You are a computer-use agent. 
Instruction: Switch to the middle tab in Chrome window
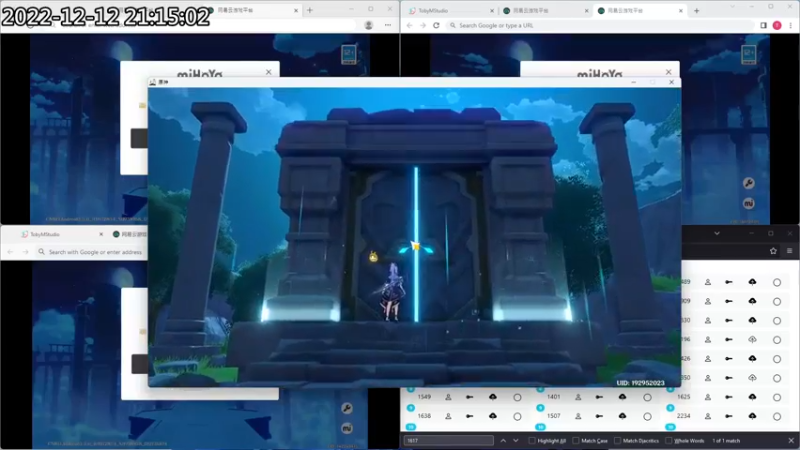tap(544, 11)
